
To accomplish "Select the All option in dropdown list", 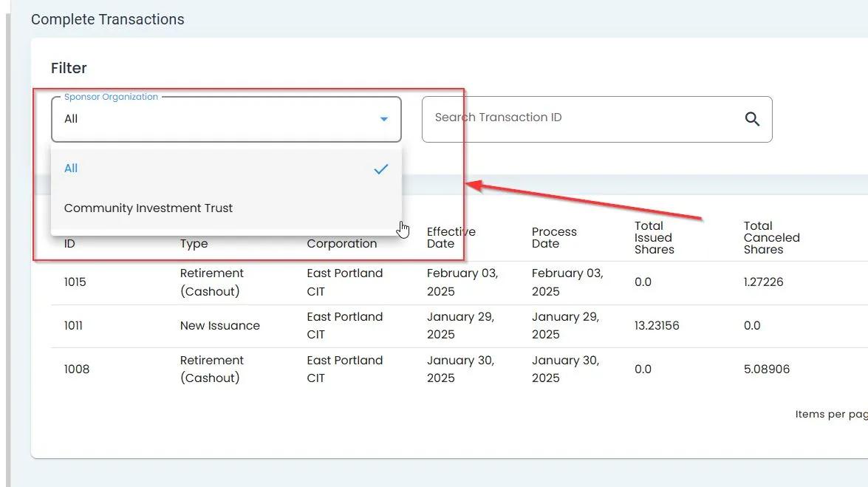I will point(72,168).
